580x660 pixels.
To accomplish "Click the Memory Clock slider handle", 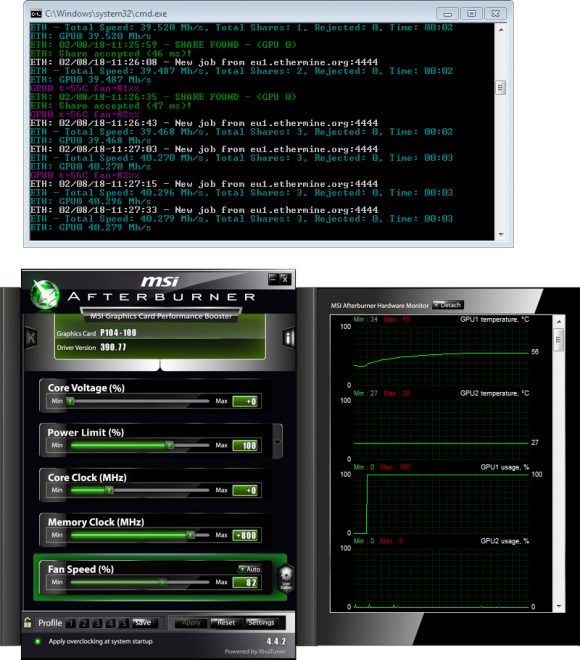I will (190, 535).
